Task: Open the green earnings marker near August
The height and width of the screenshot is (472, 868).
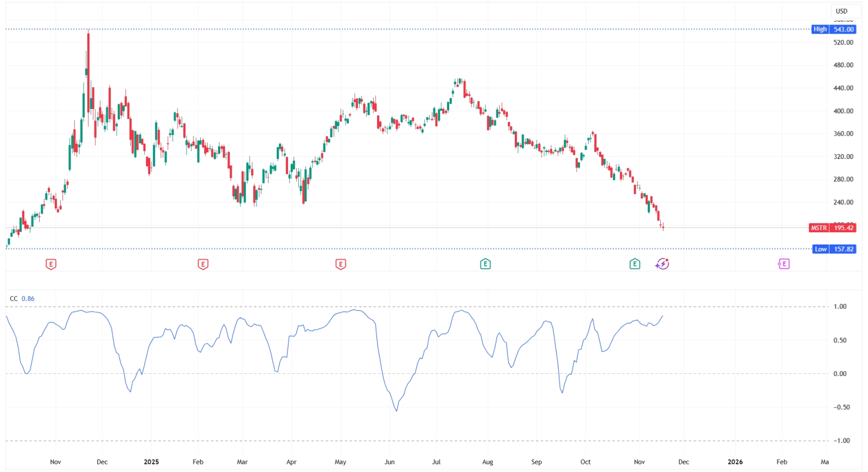Action: tap(486, 264)
